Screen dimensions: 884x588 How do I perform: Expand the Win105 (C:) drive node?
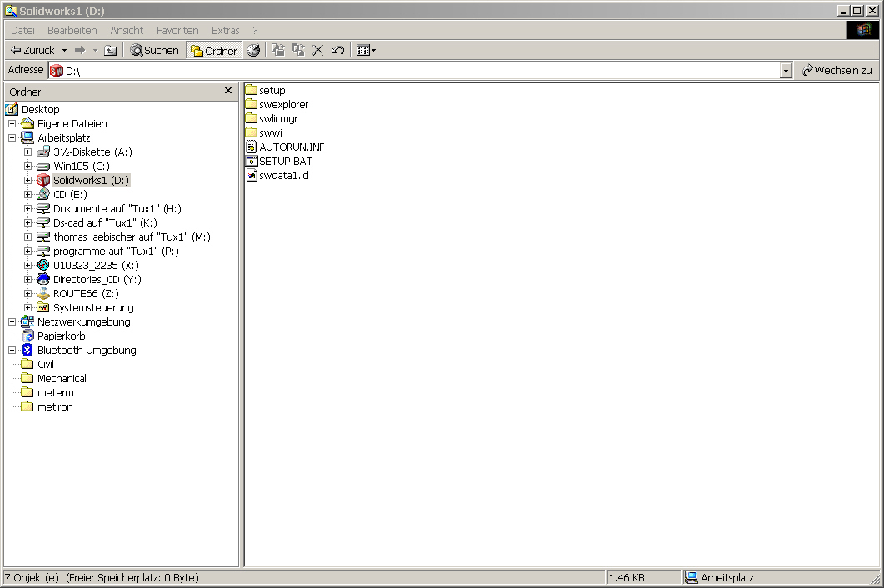click(27, 166)
